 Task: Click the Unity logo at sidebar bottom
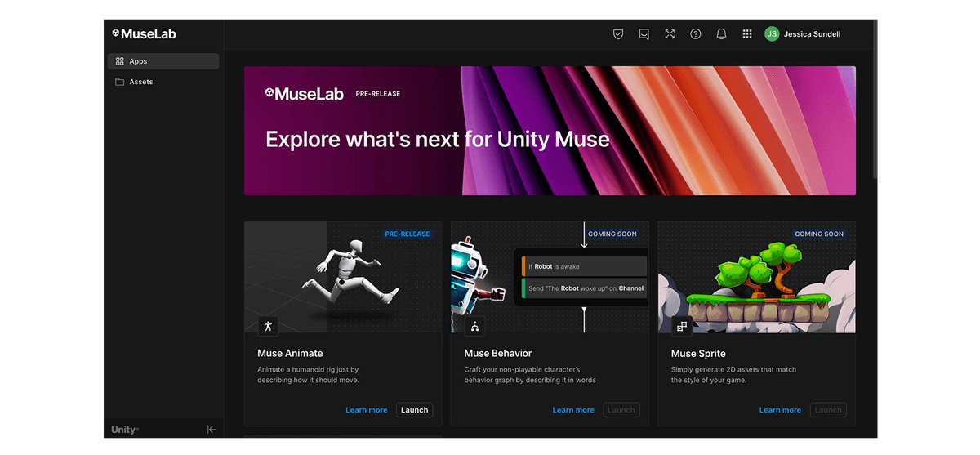click(125, 430)
